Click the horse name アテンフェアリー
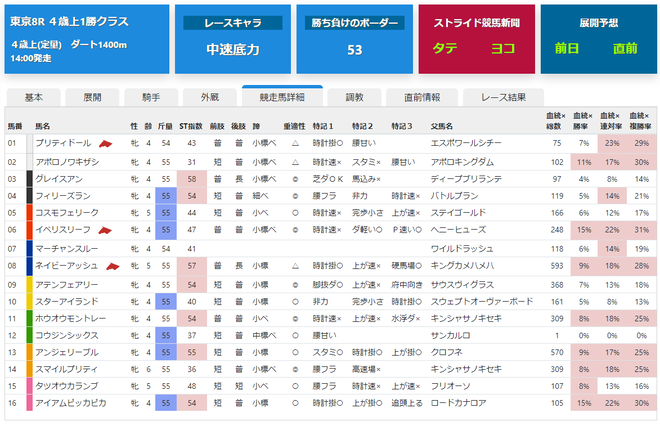The height and width of the screenshot is (426, 660). click(x=67, y=285)
